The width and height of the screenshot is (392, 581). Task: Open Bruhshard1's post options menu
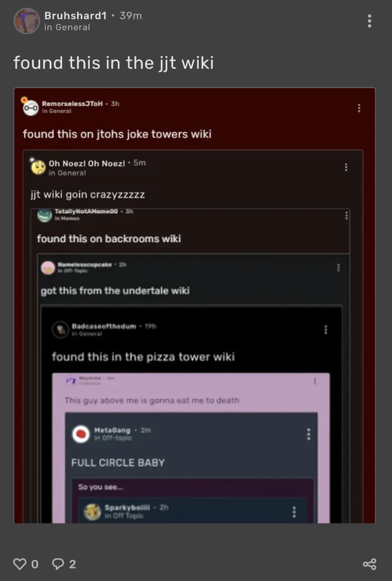coord(369,21)
